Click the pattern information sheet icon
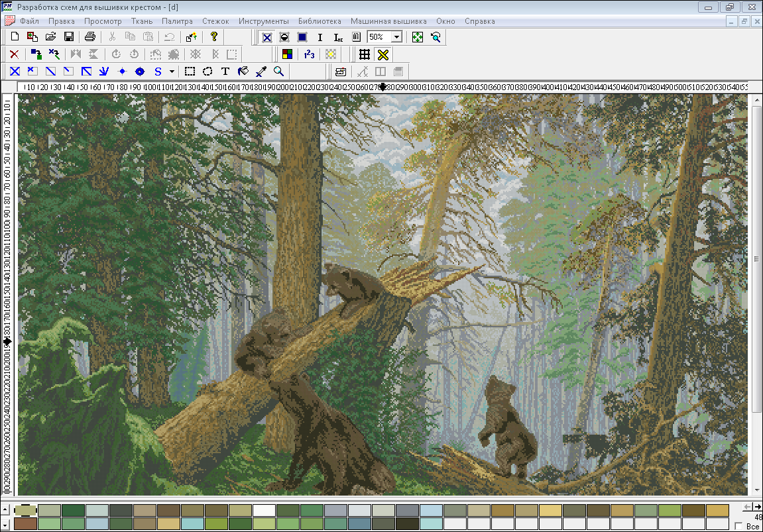This screenshot has height=532, width=763. tap(356, 37)
